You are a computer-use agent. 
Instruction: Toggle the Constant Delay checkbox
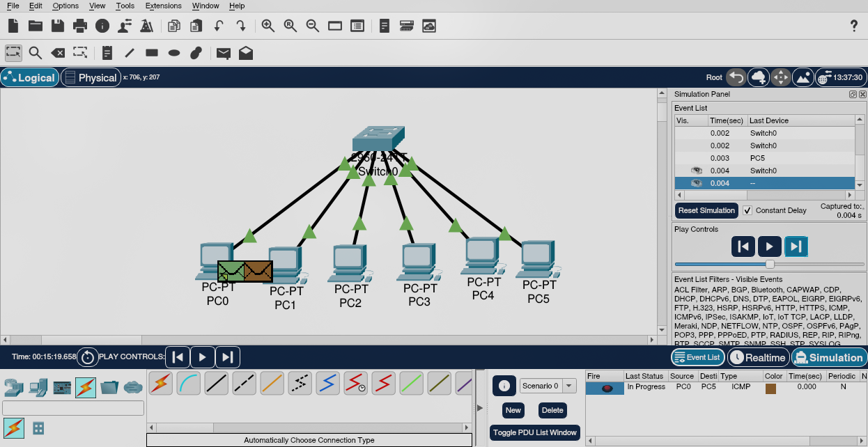(x=748, y=210)
